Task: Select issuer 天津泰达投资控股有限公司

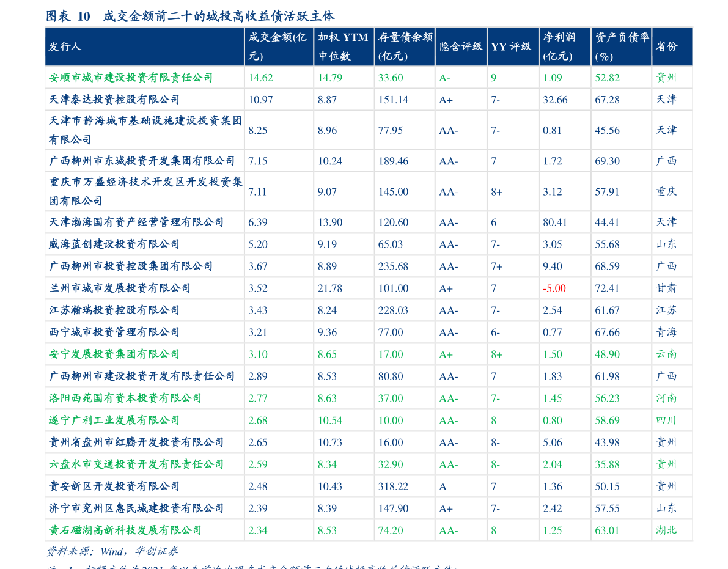Action: 114,100
